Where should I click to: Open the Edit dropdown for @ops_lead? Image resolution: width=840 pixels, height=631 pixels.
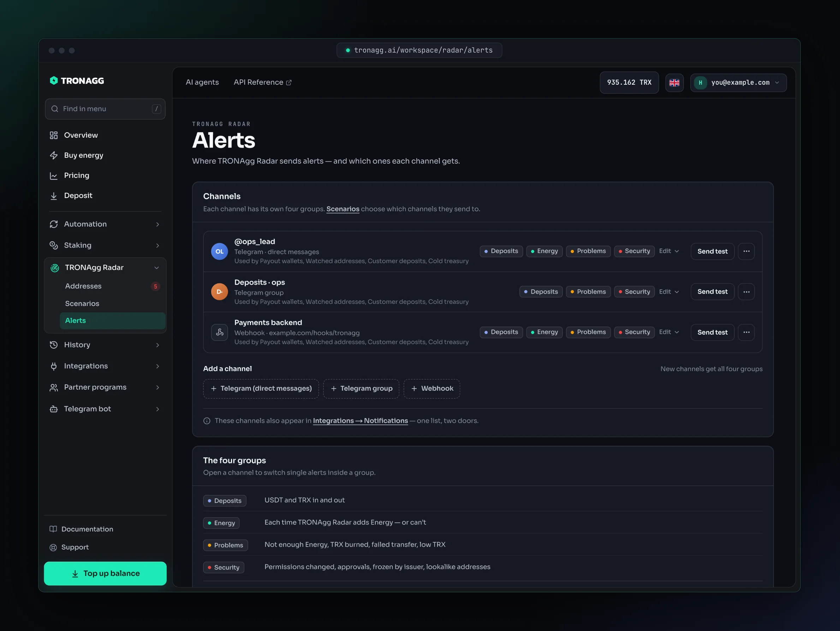tap(669, 251)
